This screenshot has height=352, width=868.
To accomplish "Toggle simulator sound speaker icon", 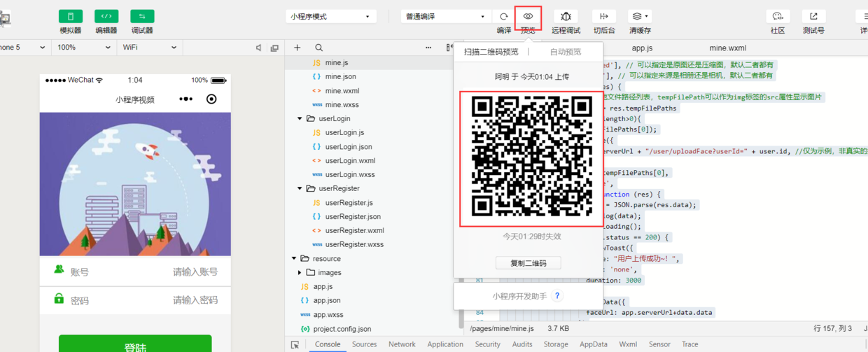I will coord(259,48).
